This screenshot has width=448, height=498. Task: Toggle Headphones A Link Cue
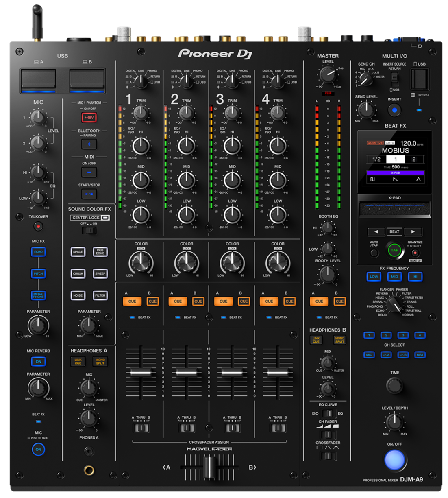pyautogui.click(x=78, y=361)
